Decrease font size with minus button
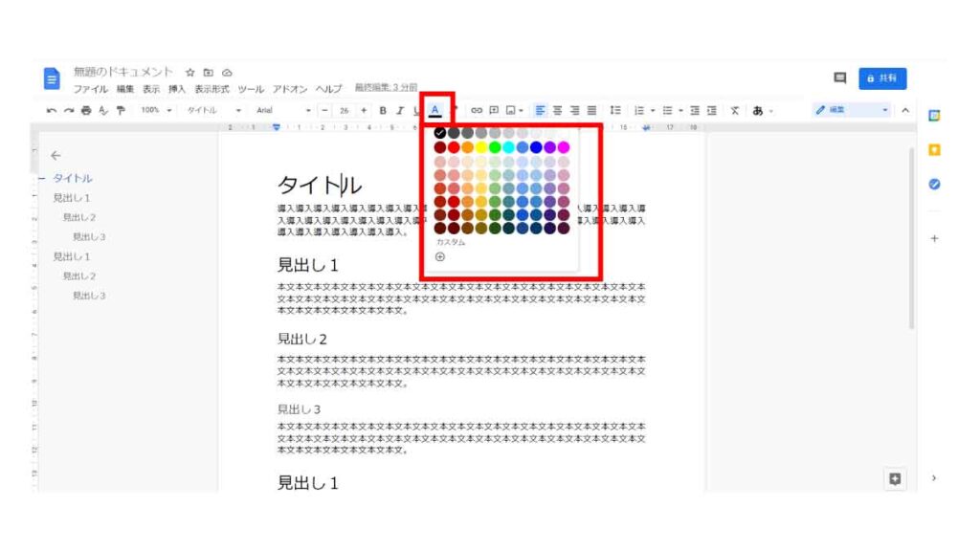 pyautogui.click(x=324, y=111)
